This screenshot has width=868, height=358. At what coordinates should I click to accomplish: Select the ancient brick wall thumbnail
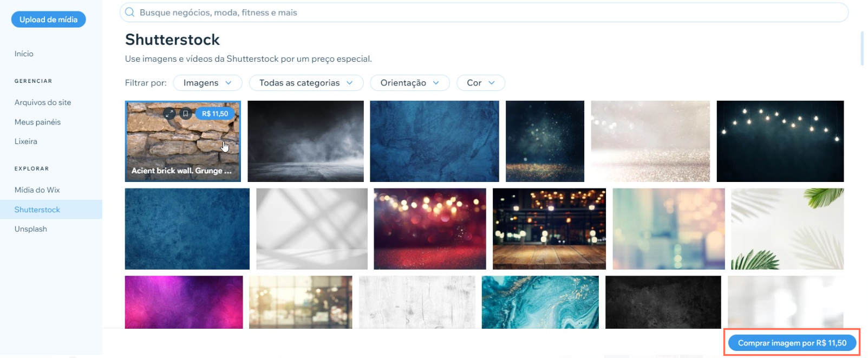[183, 141]
